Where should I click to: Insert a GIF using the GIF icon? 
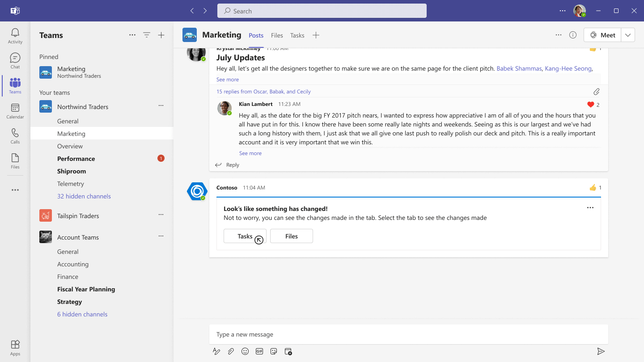(x=259, y=351)
